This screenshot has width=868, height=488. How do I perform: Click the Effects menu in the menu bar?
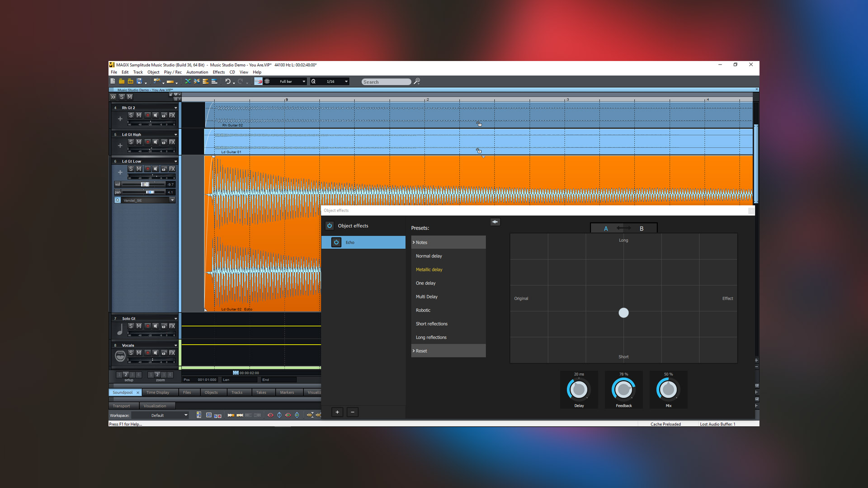point(218,72)
